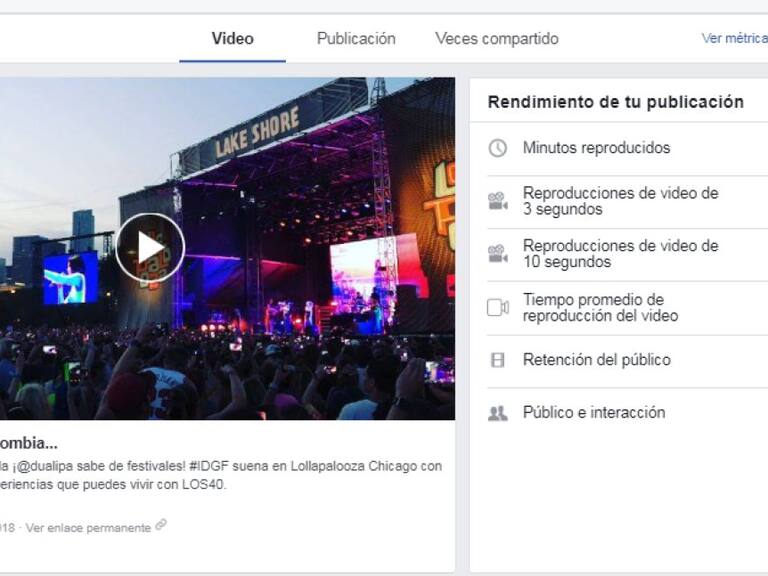
Task: Select the Veces compartido tab
Action: 496,39
